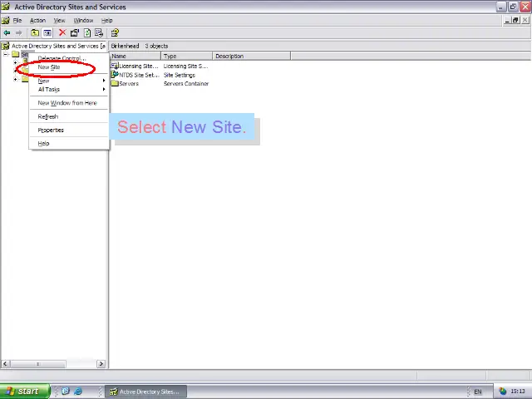Click the Help toolbar icon
532x399 pixels.
(115, 33)
